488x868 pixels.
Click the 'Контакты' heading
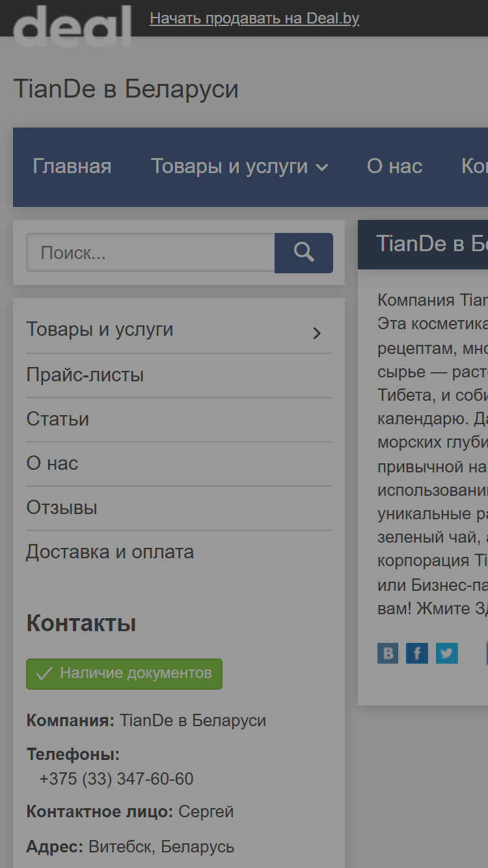pos(81,623)
